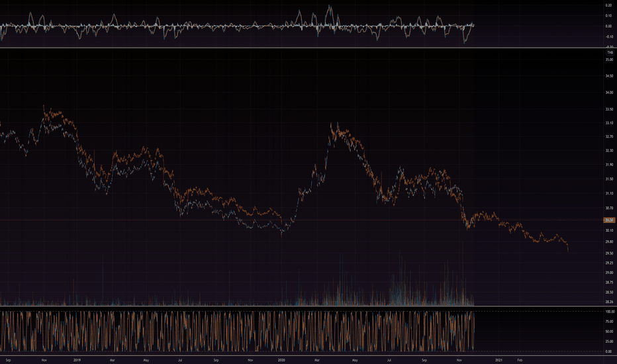Click the 29.00 price axis label
This screenshot has height=364, width=617.
pyautogui.click(x=609, y=273)
